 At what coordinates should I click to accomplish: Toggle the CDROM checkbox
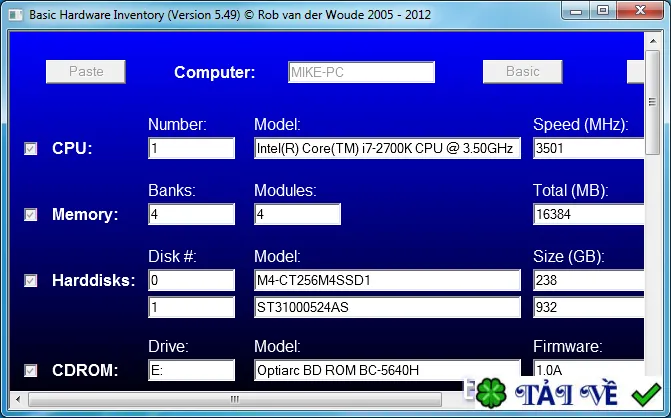click(30, 370)
